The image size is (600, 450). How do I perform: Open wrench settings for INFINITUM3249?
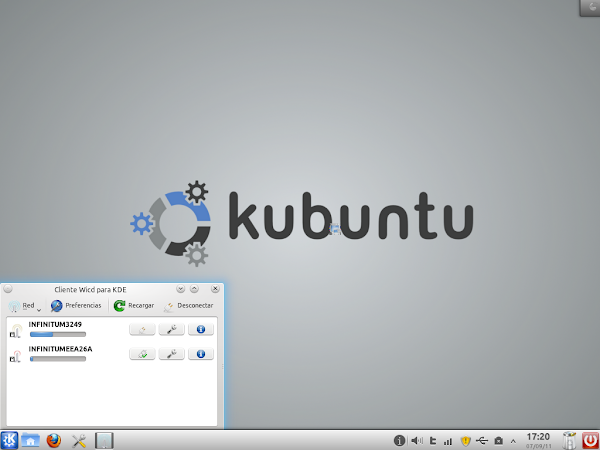click(x=171, y=329)
